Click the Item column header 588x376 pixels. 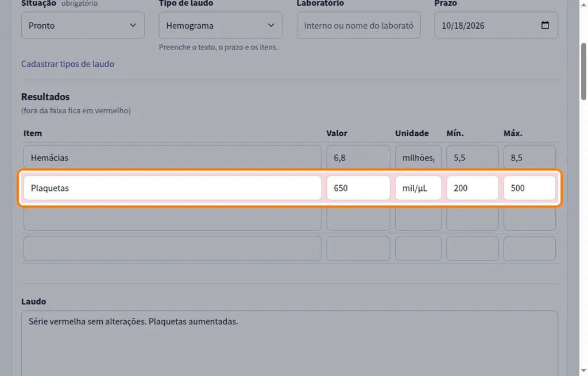tap(33, 133)
